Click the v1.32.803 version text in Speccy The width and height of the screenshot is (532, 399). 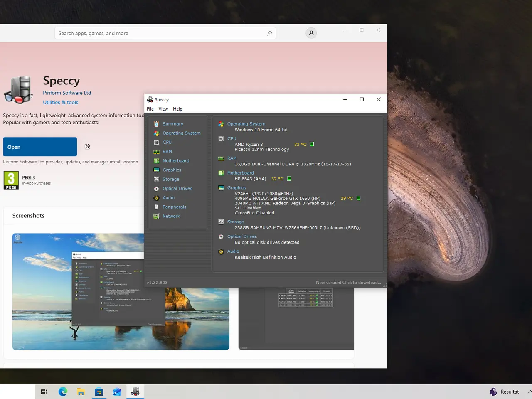click(157, 283)
